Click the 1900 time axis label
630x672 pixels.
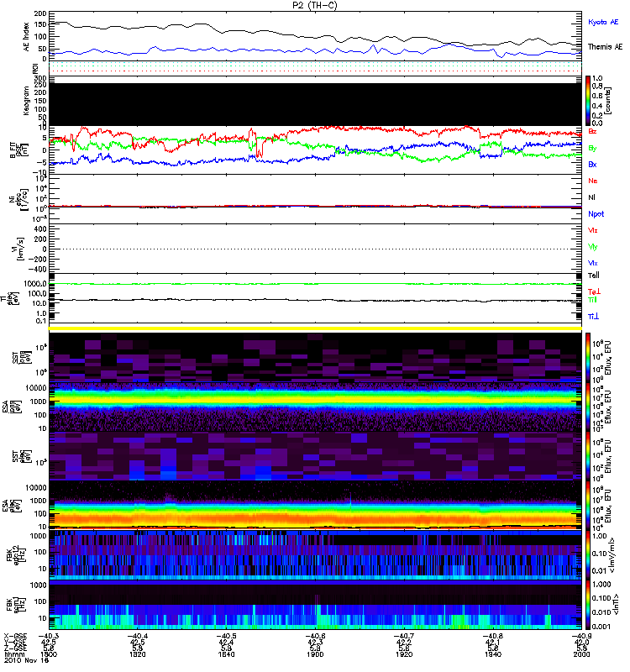[315, 654]
